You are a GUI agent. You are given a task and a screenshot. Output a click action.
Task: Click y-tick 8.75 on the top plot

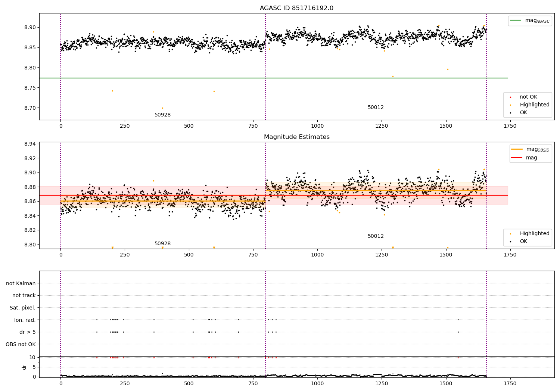(x=29, y=88)
